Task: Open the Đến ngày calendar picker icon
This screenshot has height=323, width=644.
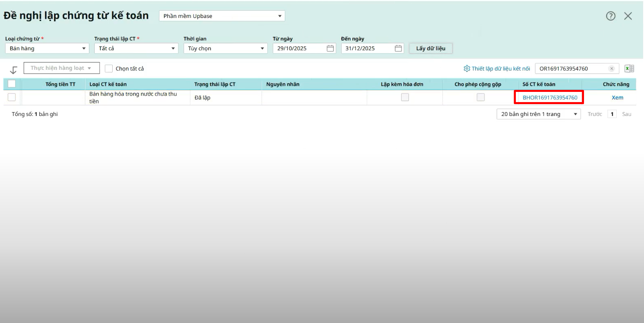Action: point(398,48)
